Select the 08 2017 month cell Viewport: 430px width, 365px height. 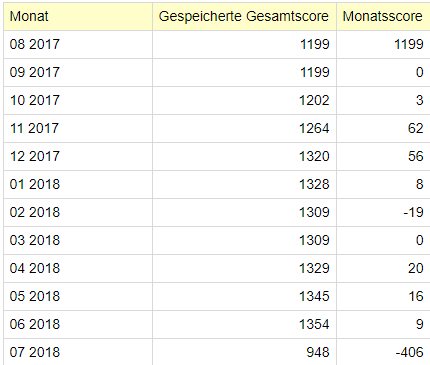pyautogui.click(x=78, y=44)
